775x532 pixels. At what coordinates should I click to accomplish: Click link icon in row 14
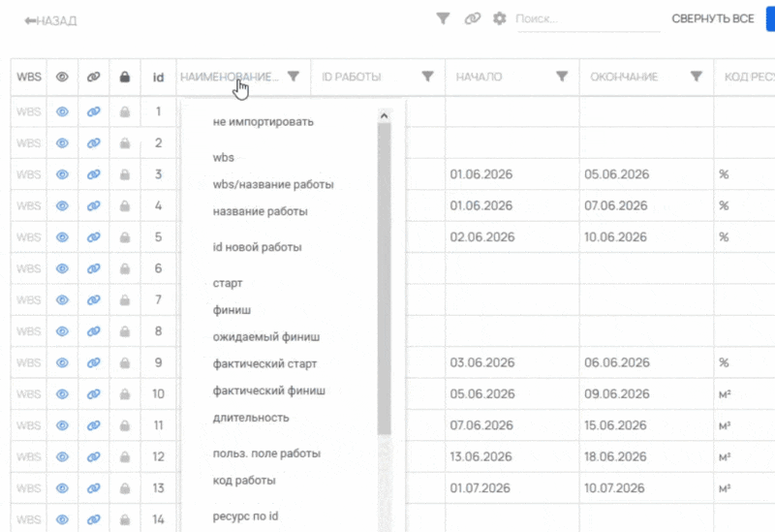(x=93, y=519)
